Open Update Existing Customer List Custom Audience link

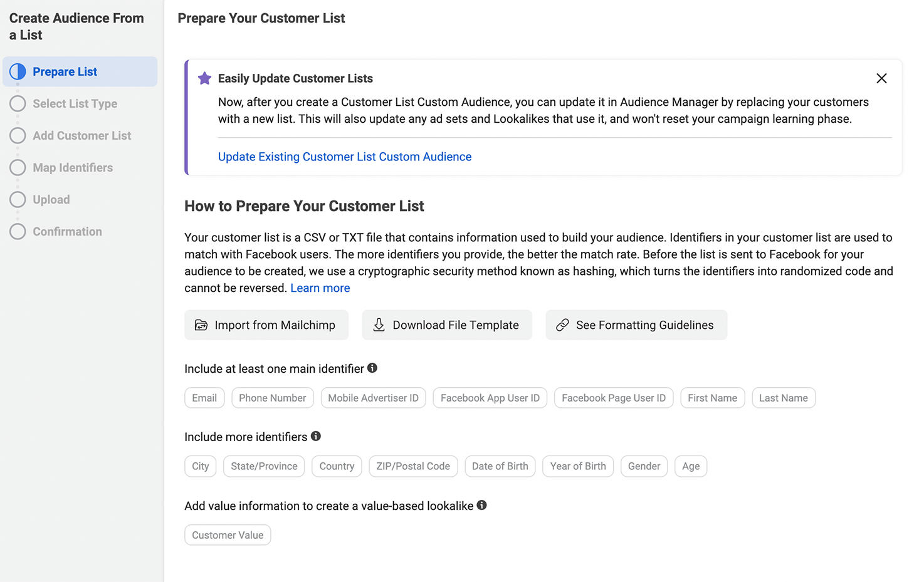(345, 157)
